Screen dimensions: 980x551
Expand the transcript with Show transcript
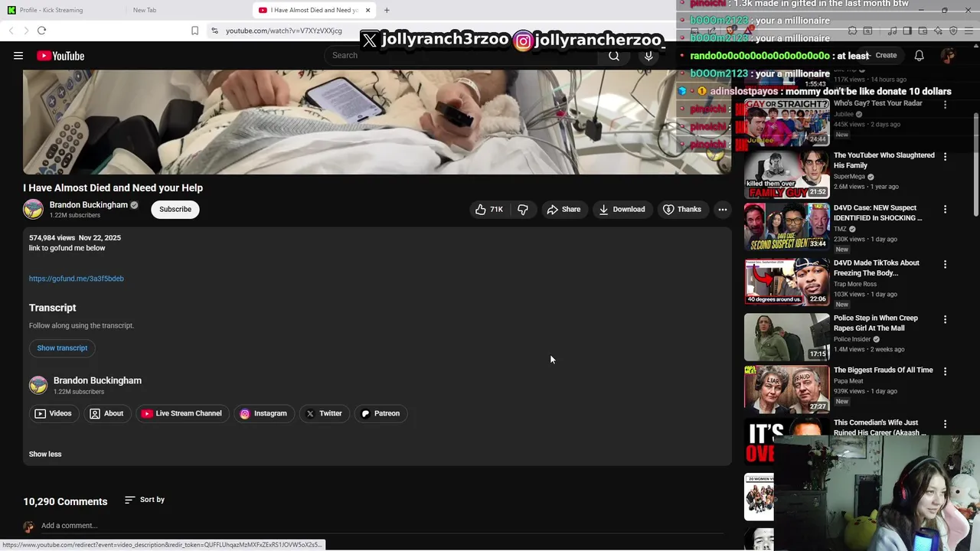62,348
